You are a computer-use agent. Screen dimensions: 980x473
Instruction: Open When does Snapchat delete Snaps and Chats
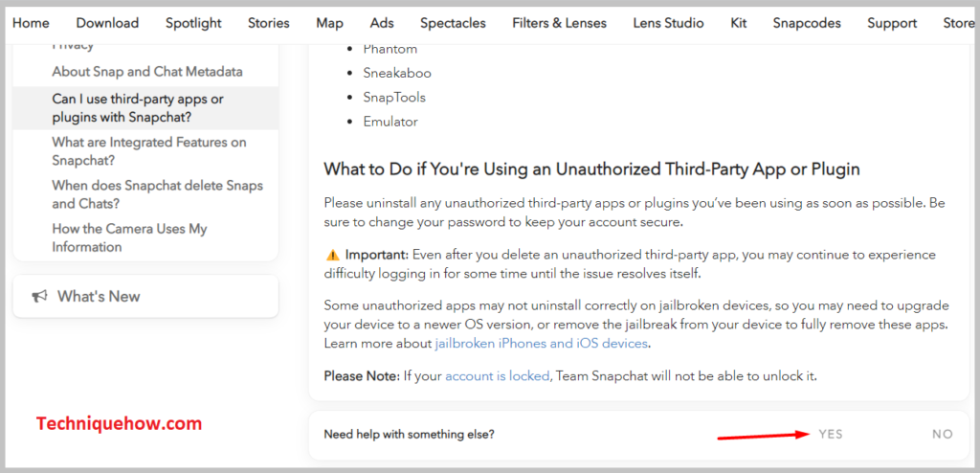point(158,194)
